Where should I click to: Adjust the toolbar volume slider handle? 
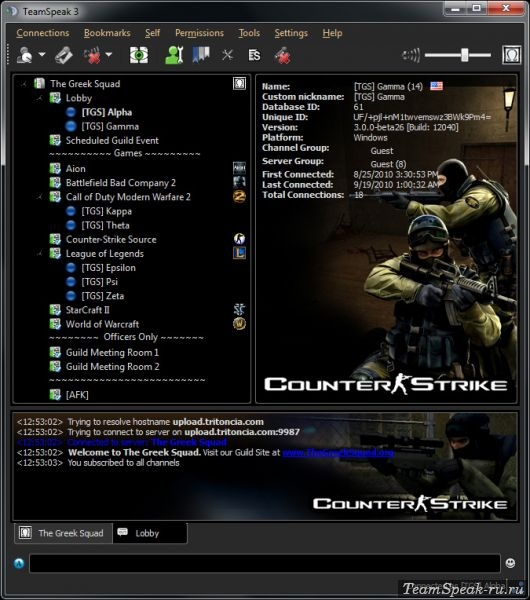point(465,55)
